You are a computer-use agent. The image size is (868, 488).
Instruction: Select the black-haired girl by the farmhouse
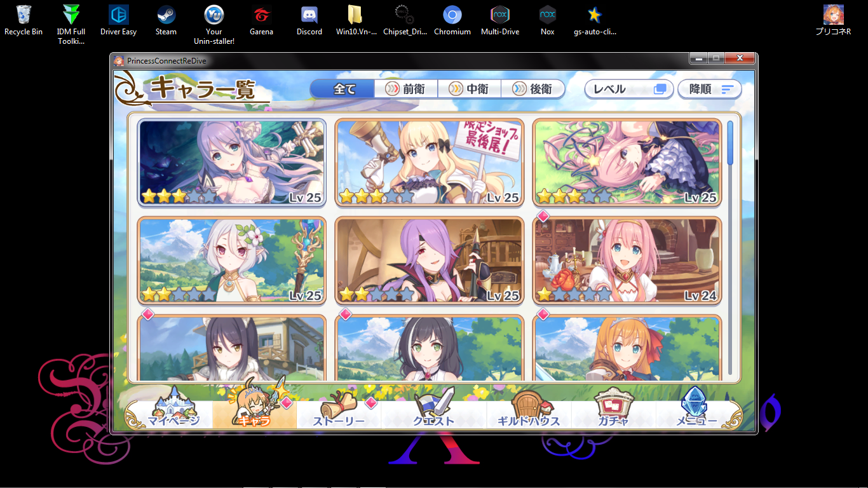click(x=232, y=348)
